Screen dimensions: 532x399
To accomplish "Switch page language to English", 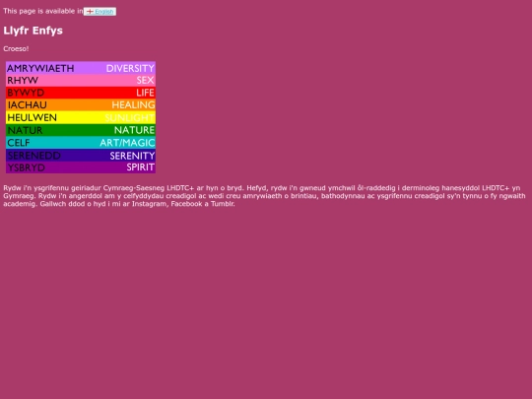I will click(100, 12).
